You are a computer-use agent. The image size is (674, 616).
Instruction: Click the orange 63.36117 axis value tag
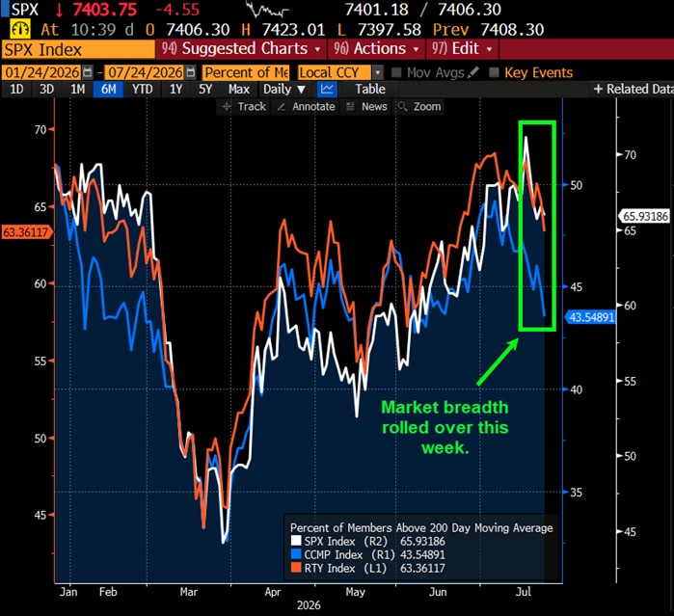27,232
